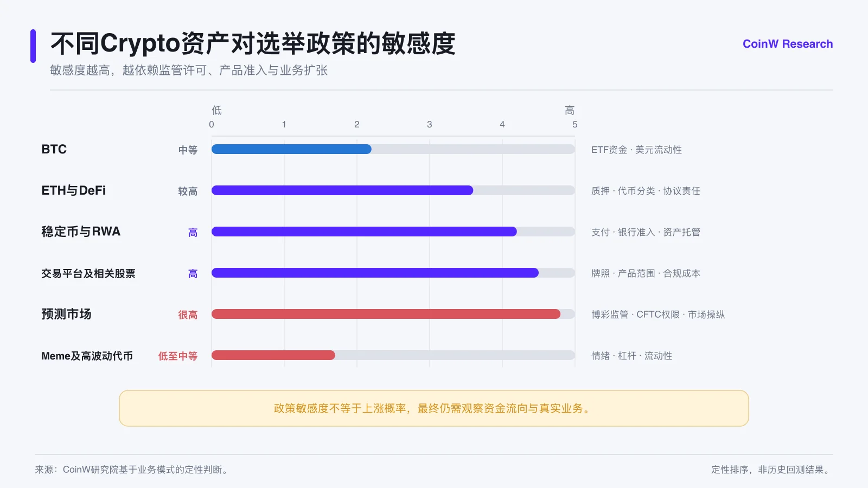Click the yellow 政策敏感度不等于上涨概率 callout box
Image resolution: width=868 pixels, height=488 pixels.
coord(434,408)
